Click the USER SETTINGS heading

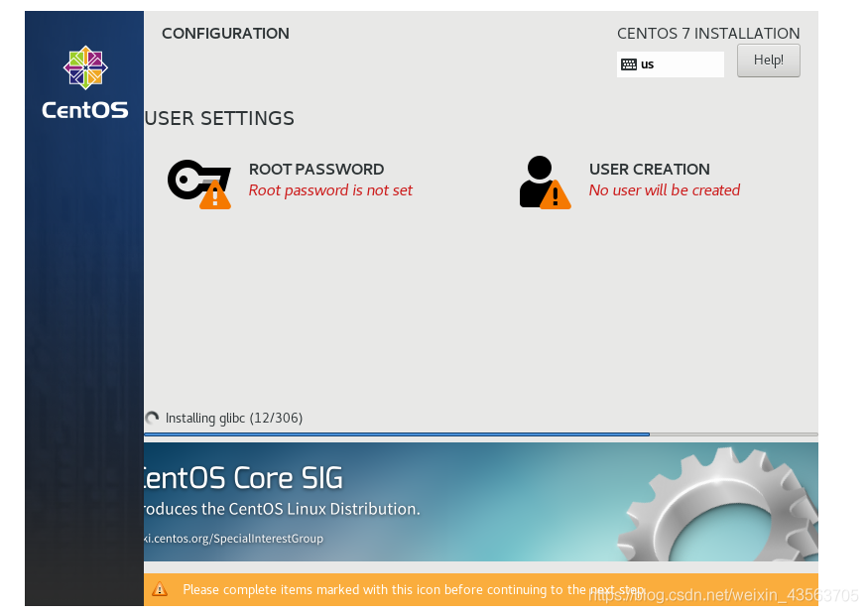pos(219,118)
